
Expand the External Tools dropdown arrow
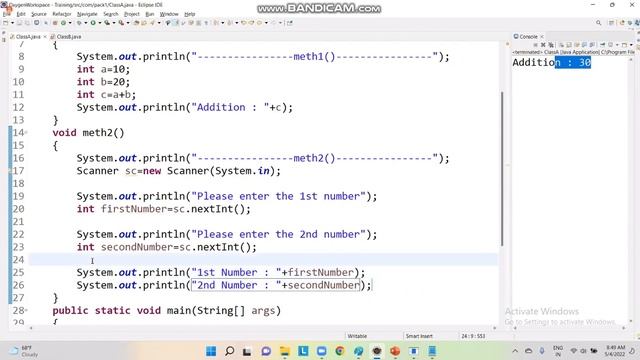128,23
